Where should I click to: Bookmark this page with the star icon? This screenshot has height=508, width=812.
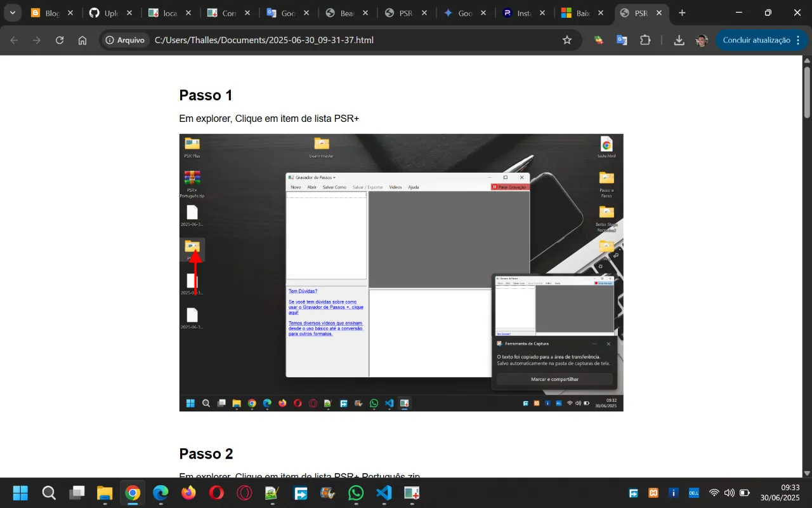567,40
